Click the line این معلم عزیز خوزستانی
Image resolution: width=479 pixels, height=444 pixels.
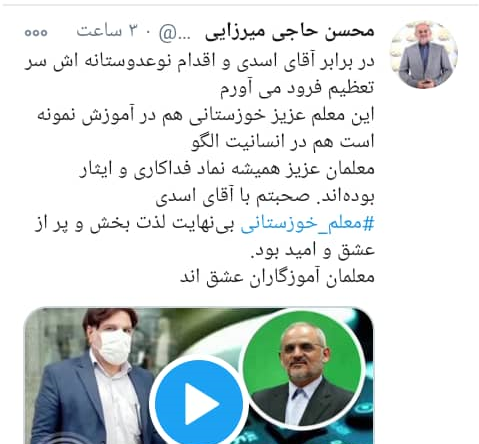point(205,115)
